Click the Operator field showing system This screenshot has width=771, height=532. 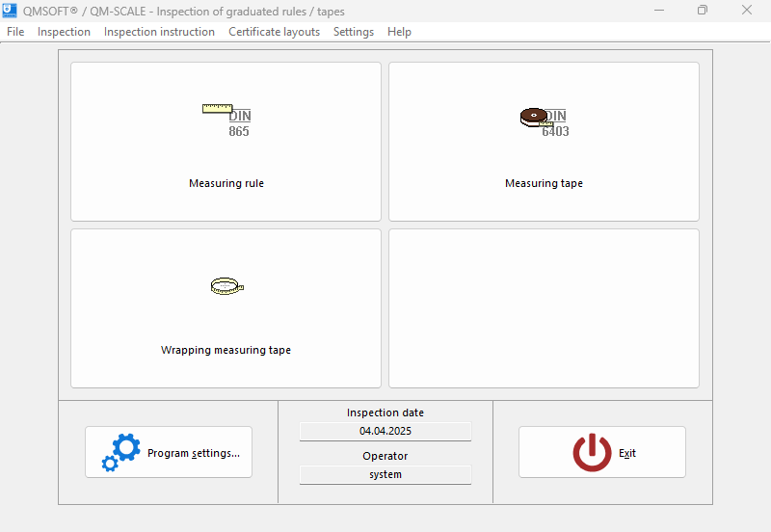pyautogui.click(x=385, y=474)
